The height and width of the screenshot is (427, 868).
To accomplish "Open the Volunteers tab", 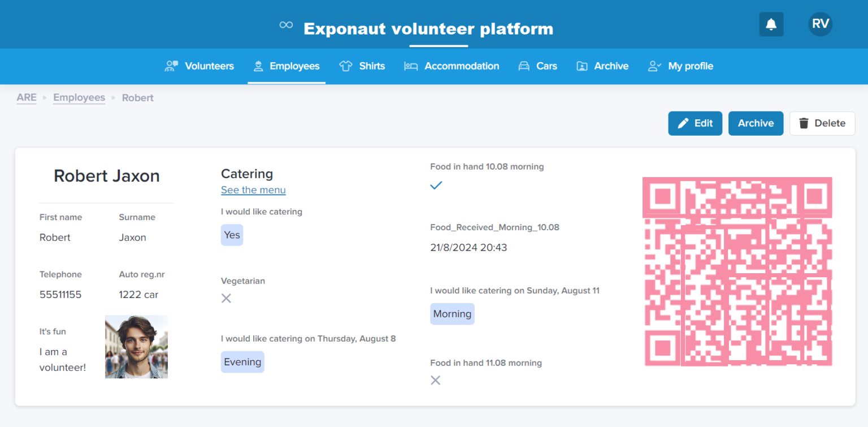I will tap(199, 66).
